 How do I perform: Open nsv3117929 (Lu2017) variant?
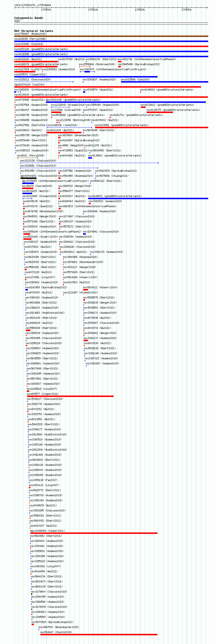(x=28, y=70)
